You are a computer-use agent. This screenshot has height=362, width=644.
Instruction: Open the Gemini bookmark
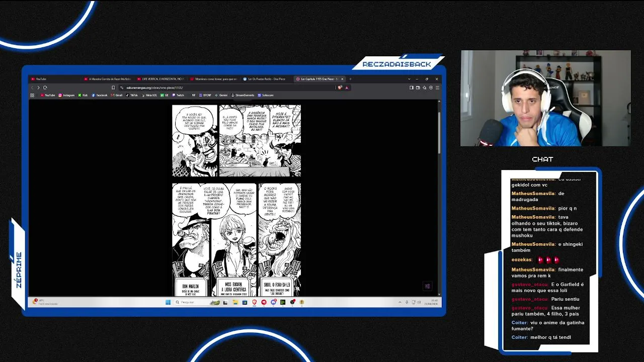(x=222, y=95)
